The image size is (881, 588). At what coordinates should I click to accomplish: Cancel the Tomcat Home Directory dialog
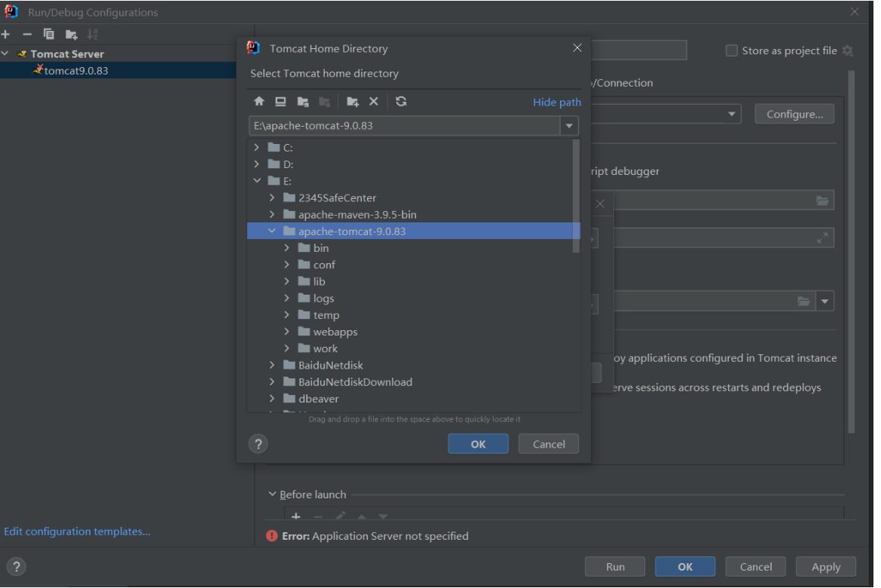click(x=549, y=444)
